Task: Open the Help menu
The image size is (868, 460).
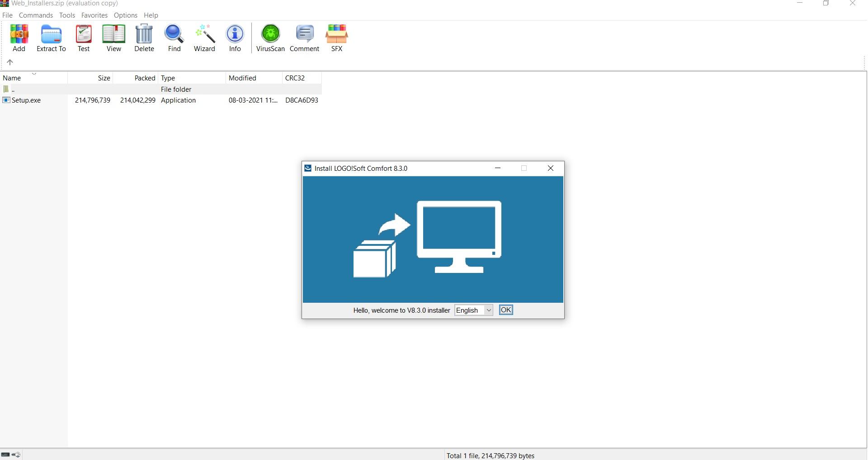Action: tap(151, 15)
